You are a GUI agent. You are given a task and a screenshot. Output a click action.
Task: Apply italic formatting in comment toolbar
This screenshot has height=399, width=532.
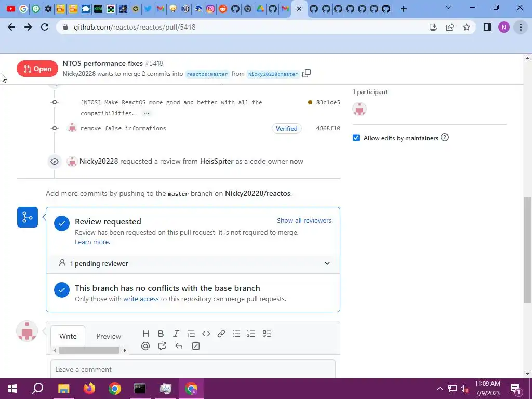(x=176, y=334)
